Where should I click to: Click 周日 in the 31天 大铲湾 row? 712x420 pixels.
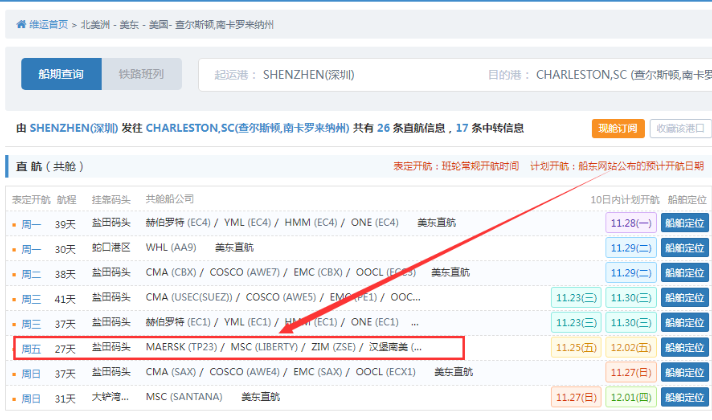coord(31,399)
